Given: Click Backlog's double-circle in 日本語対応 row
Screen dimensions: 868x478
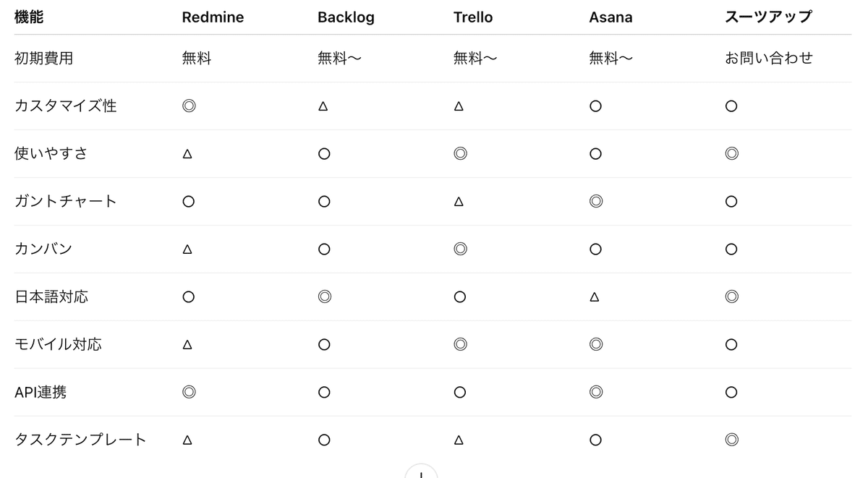Looking at the screenshot, I should click(324, 296).
